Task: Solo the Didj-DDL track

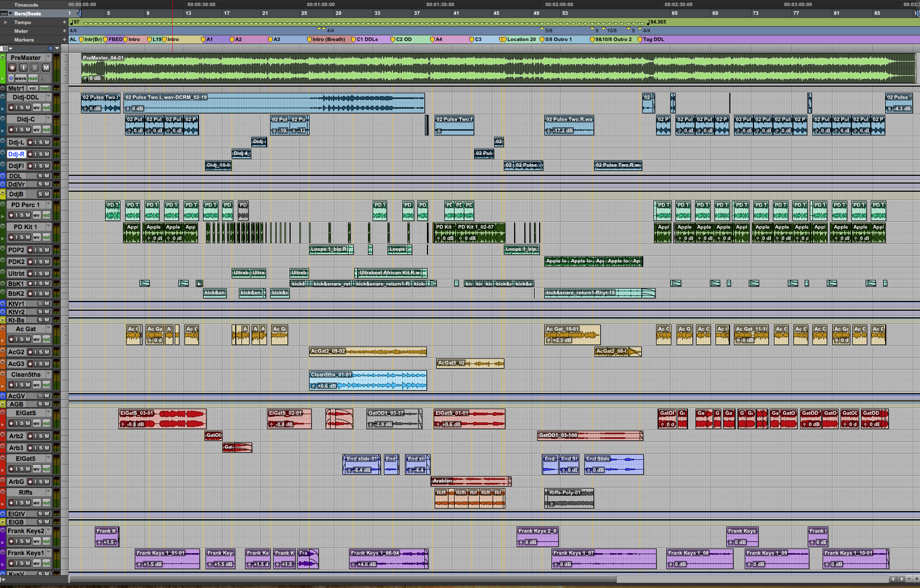Action: click(x=22, y=108)
